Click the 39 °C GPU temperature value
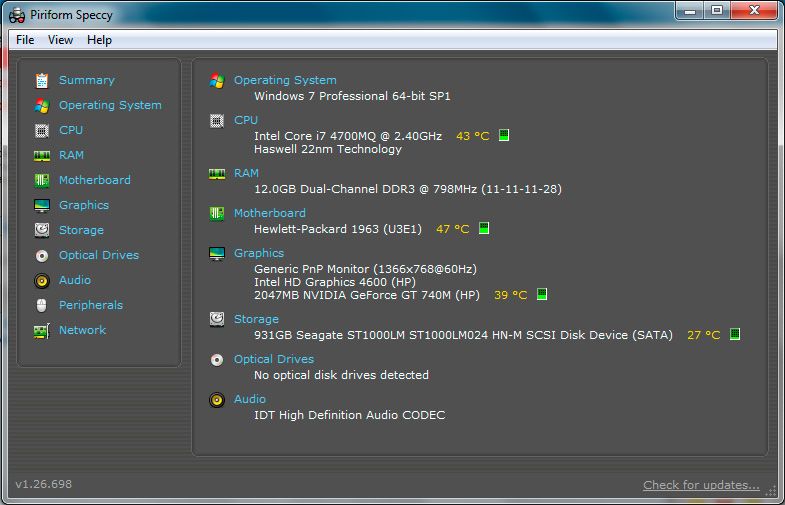785x505 pixels. [511, 295]
